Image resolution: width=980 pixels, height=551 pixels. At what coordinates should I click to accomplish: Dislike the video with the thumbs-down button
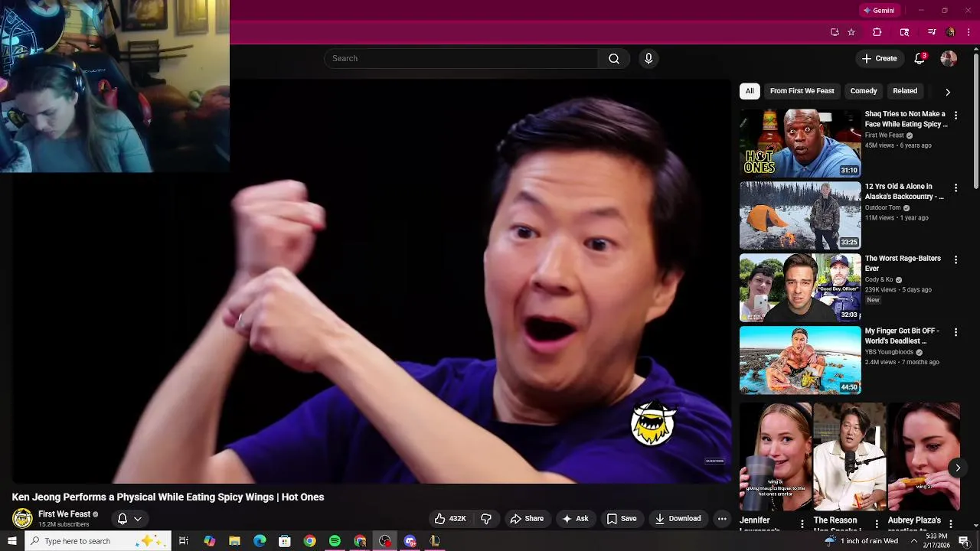tap(486, 519)
